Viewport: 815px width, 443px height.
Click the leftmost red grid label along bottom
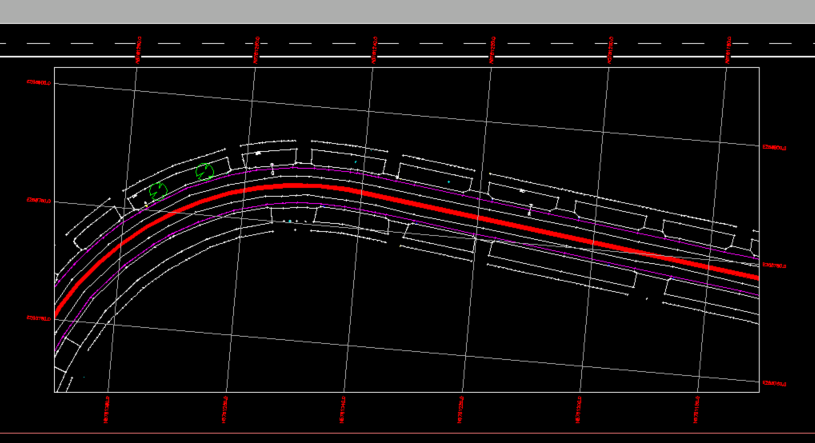click(107, 408)
